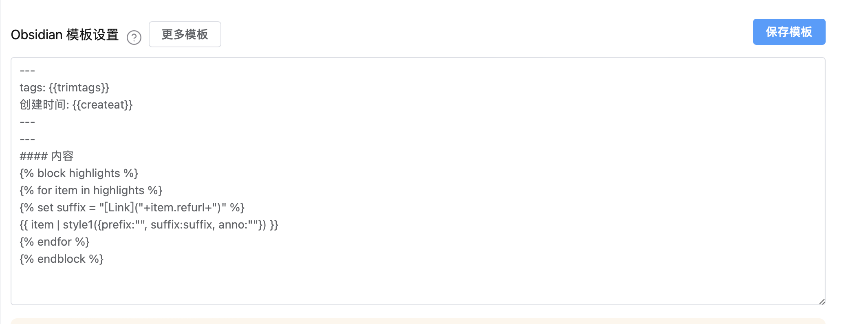This screenshot has width=868, height=324.
Task: Place cursor on the {% endblock %} line
Action: [x=62, y=259]
